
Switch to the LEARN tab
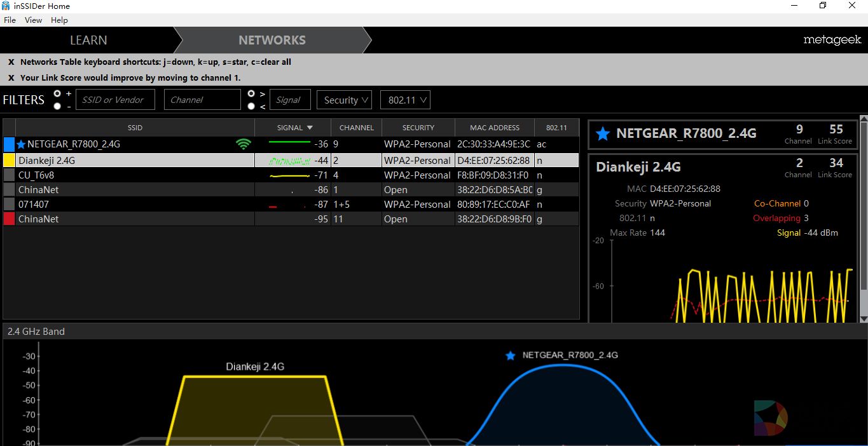(x=88, y=40)
